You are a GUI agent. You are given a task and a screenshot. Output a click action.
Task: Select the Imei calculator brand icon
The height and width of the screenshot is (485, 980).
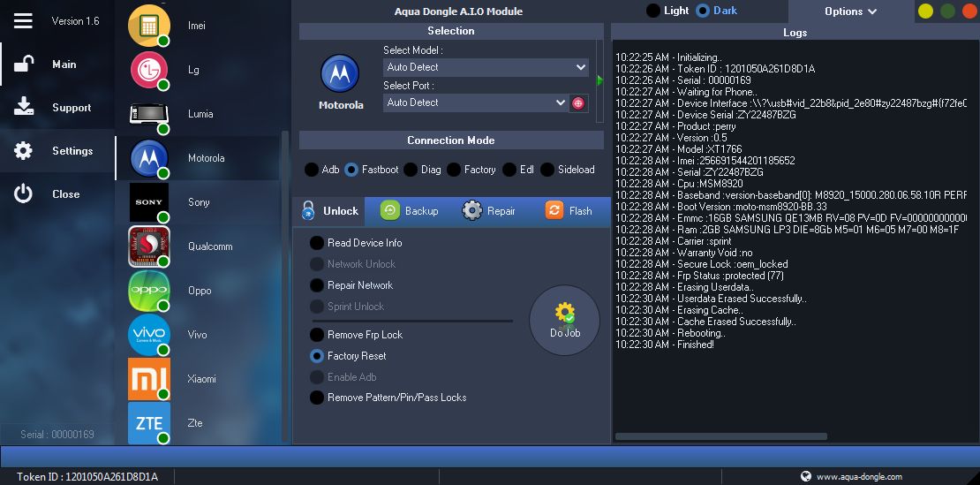pos(148,26)
